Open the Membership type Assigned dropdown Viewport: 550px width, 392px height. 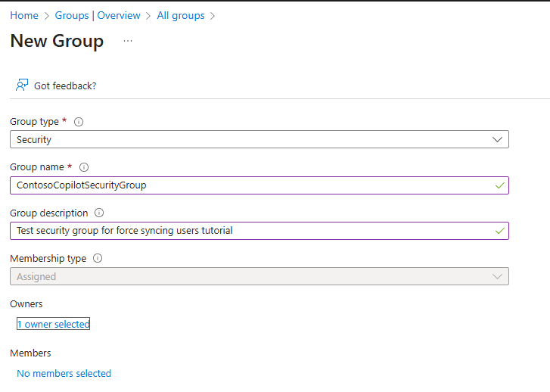[250, 276]
